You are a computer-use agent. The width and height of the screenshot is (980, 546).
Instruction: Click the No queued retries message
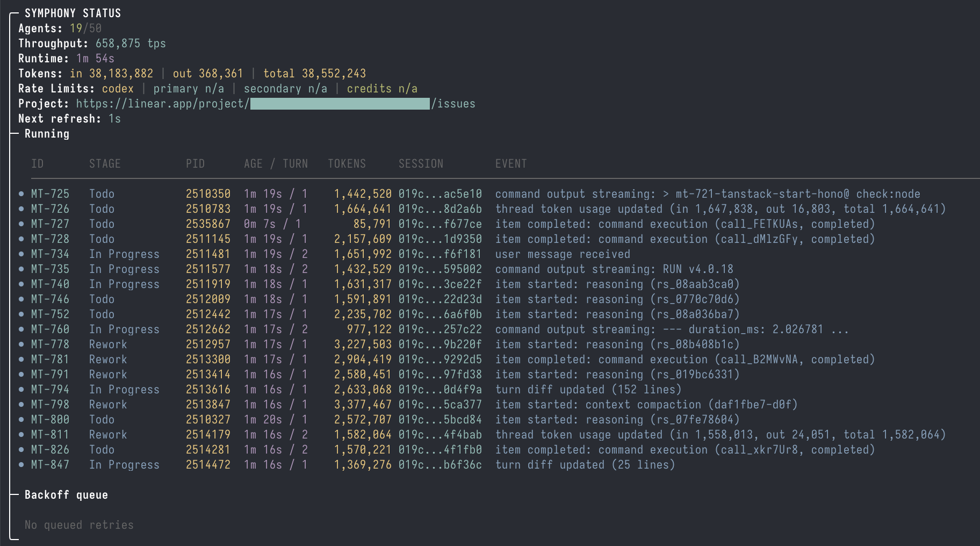(78, 525)
